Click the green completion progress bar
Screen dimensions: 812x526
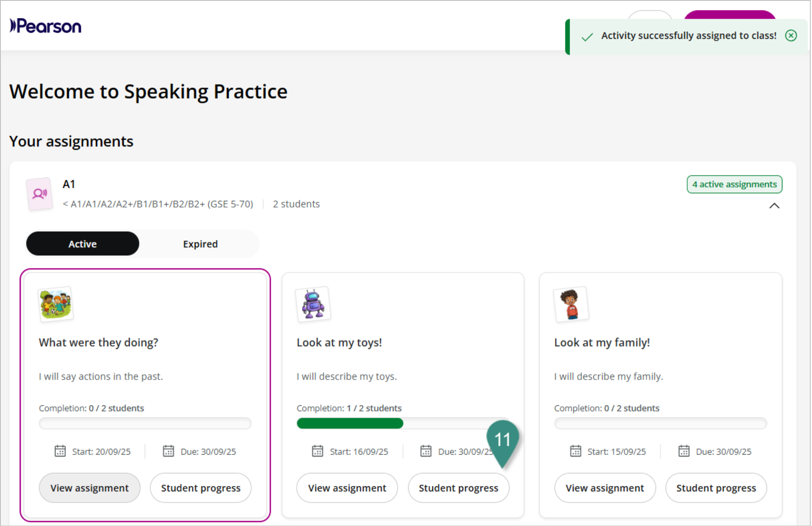point(350,423)
